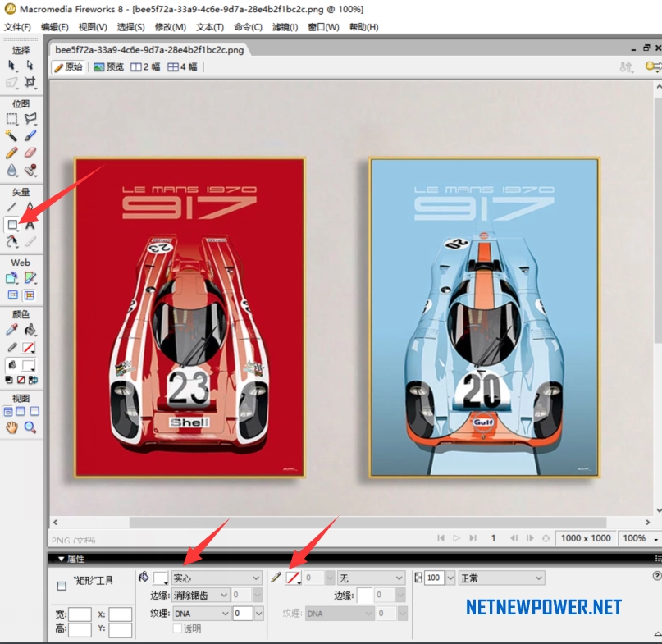Switch to standard screen mode
This screenshot has height=644, width=662.
[8, 411]
